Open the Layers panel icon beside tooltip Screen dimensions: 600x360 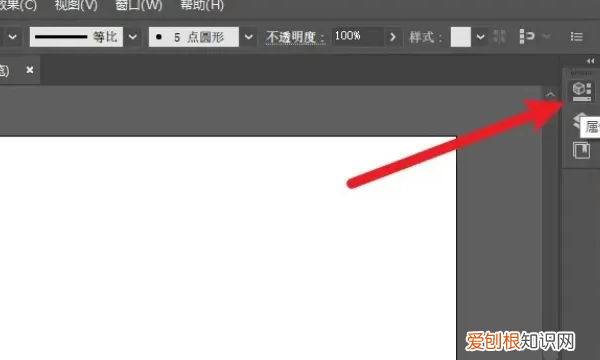point(579,121)
